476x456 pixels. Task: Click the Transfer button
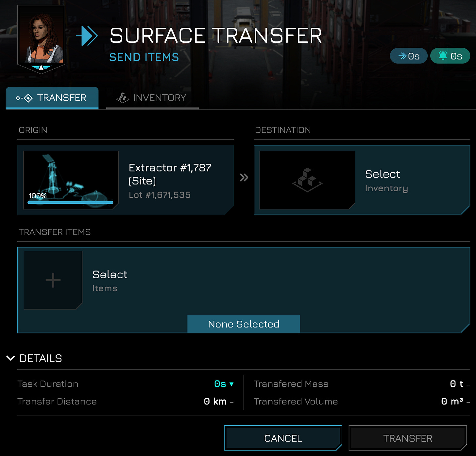pos(408,438)
